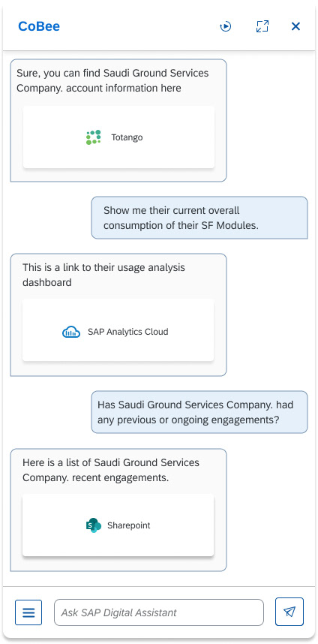318x644 pixels.
Task: Open the hamburger menu beside the input
Action: coord(28,612)
